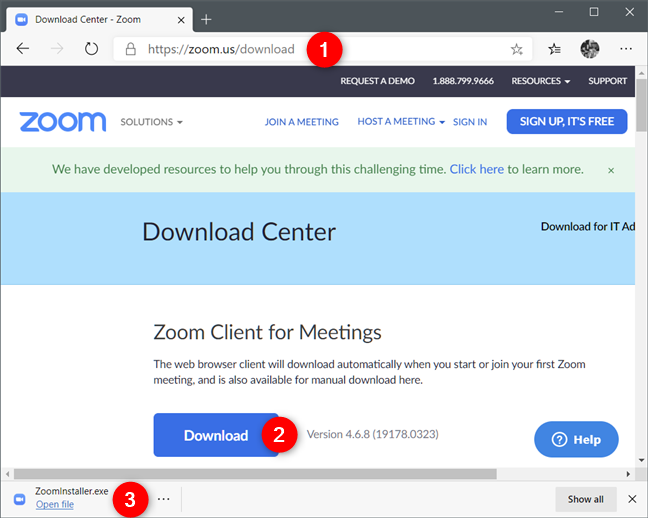Click ZoomInstaller.exe file icon in downloads bar
Image resolution: width=648 pixels, height=518 pixels.
19,499
